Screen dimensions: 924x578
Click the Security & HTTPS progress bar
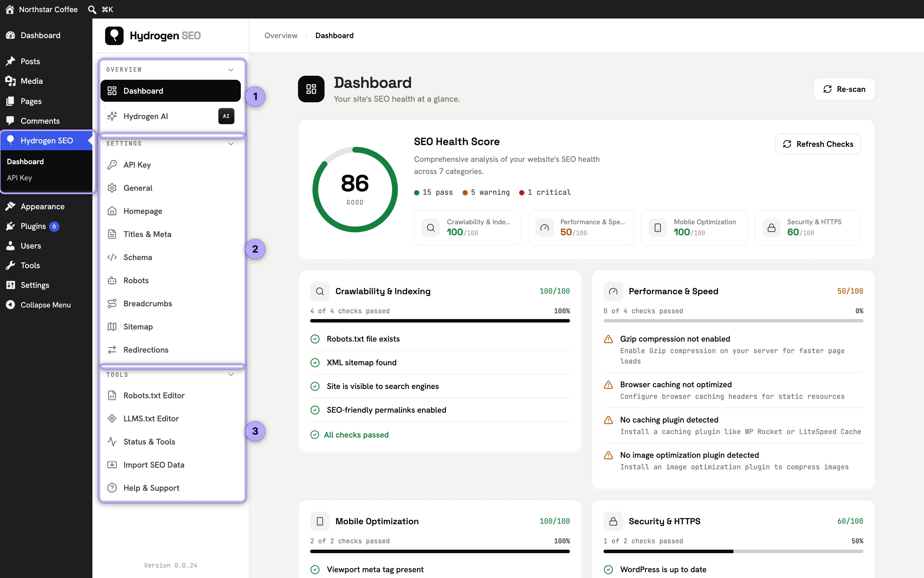click(733, 551)
